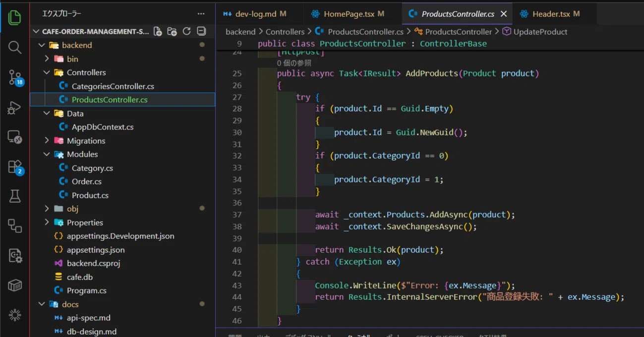Screen dimensions: 644x337
Task: Refresh the explorer file tree
Action: [187, 31]
